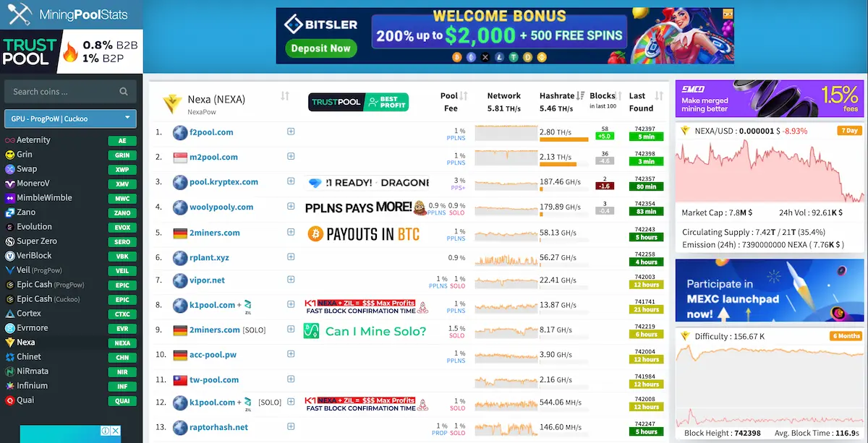Viewport: 868px width, 443px height.
Task: Click the ZIL icon in the non-solo k1pool.com row
Action: (247, 305)
